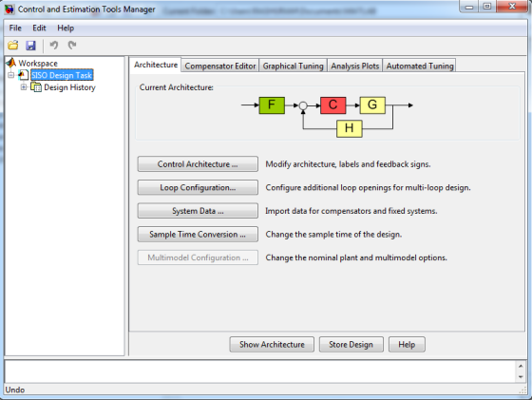Click the 'Undo' status bar text
Screen dimensions: 532x400
pyautogui.click(x=15, y=390)
